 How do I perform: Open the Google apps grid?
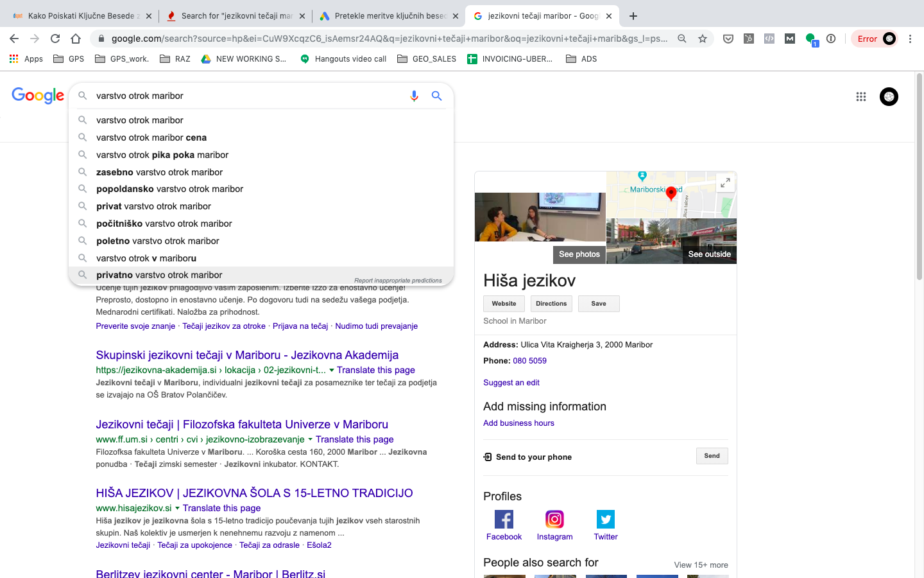pyautogui.click(x=861, y=96)
